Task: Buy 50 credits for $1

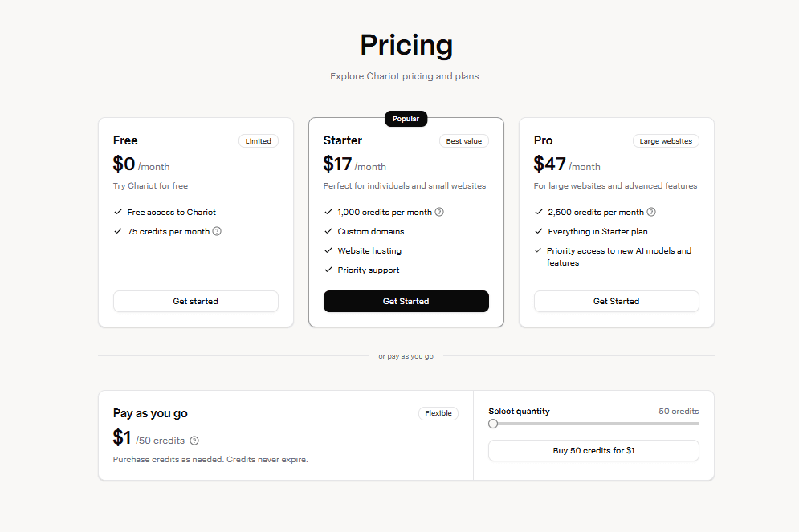Action: (x=593, y=451)
